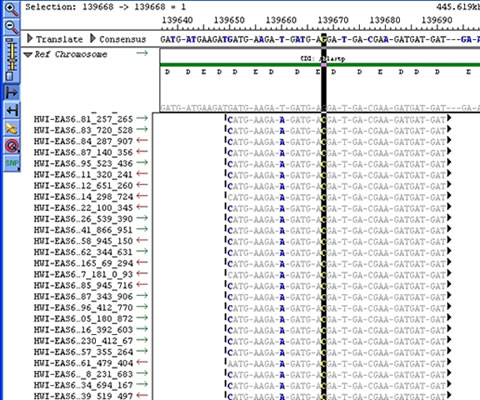Click the green direction arrow beside Ref Chromosome

[x=142, y=53]
